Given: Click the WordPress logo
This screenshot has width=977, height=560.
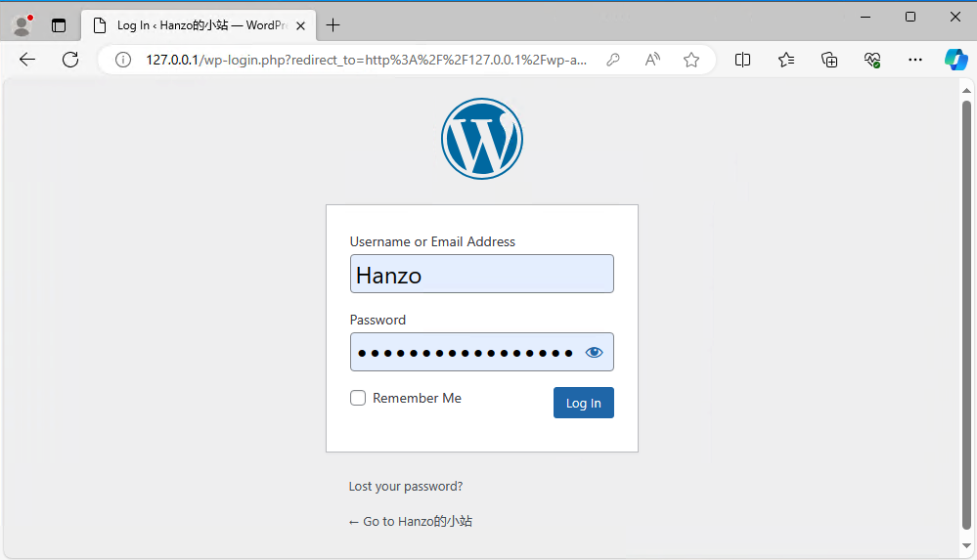Looking at the screenshot, I should (x=481, y=138).
